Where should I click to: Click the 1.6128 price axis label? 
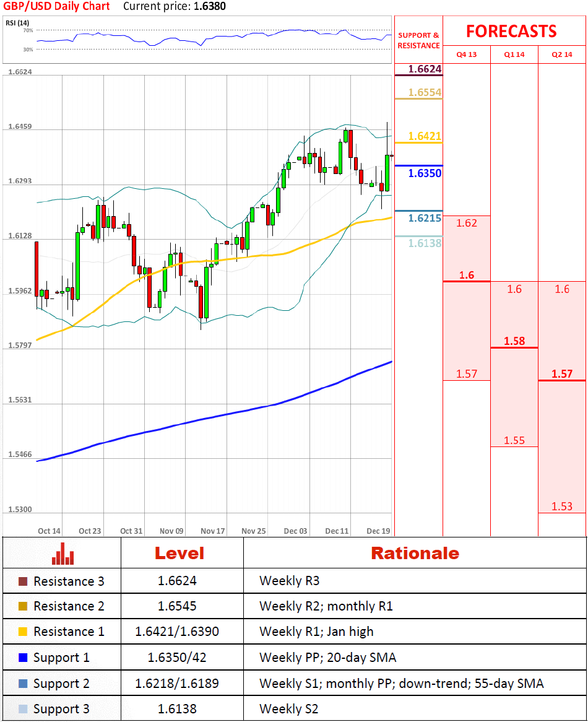(x=20, y=236)
